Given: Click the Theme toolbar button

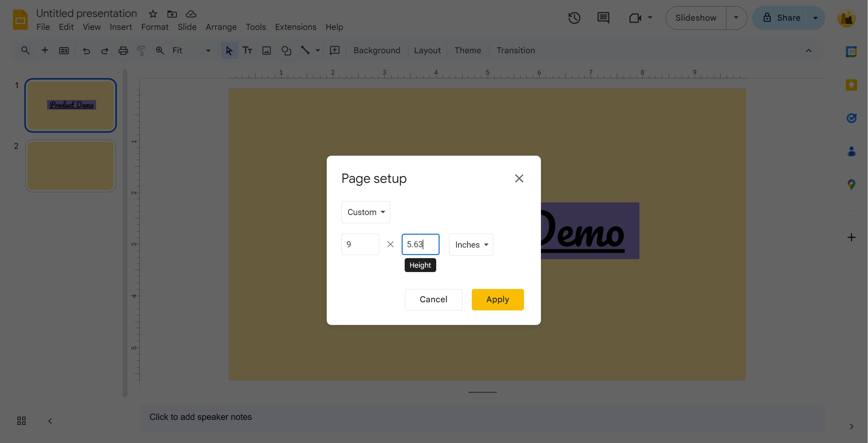Looking at the screenshot, I should tap(468, 51).
